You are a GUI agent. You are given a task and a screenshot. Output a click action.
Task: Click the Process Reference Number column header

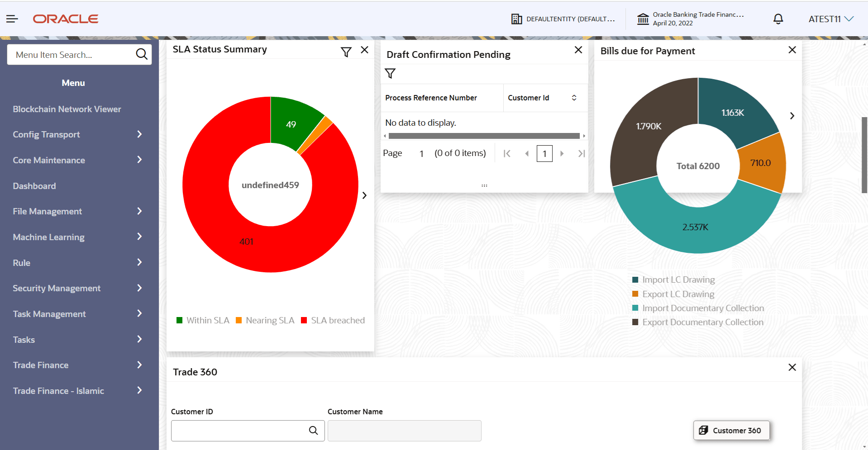click(x=431, y=98)
